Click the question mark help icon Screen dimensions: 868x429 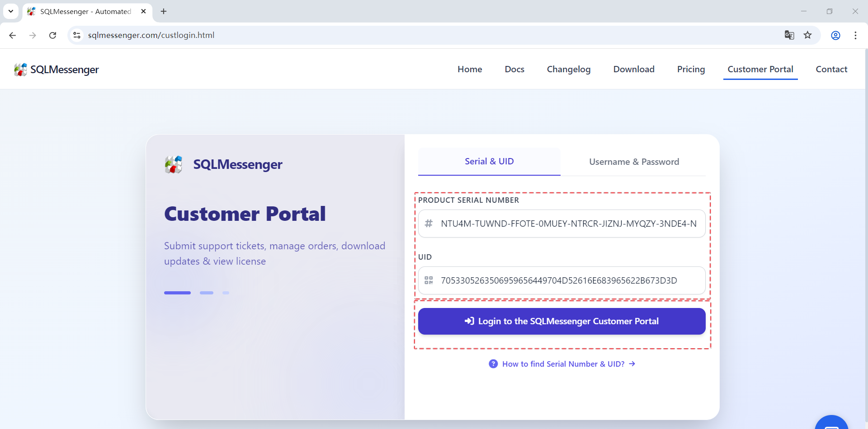[493, 364]
